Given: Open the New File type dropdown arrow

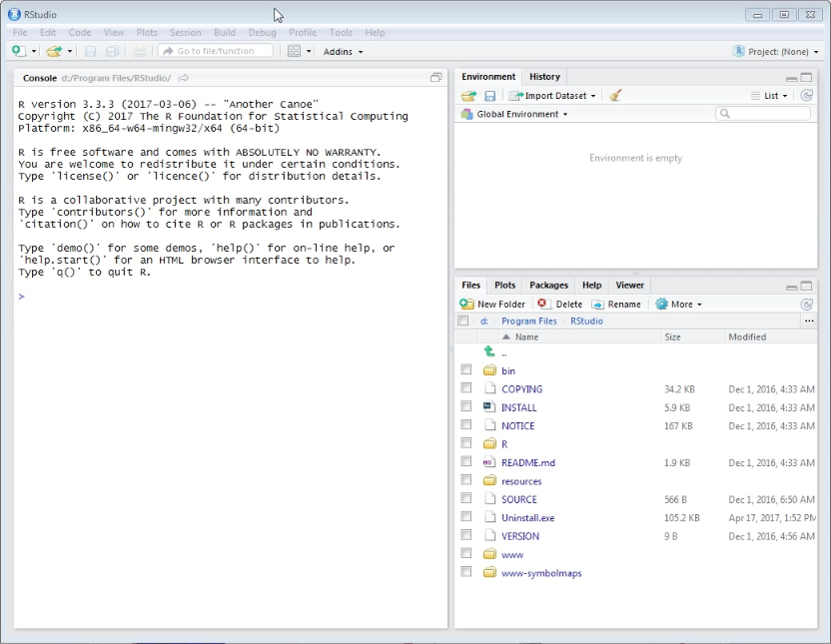Looking at the screenshot, I should coord(34,51).
